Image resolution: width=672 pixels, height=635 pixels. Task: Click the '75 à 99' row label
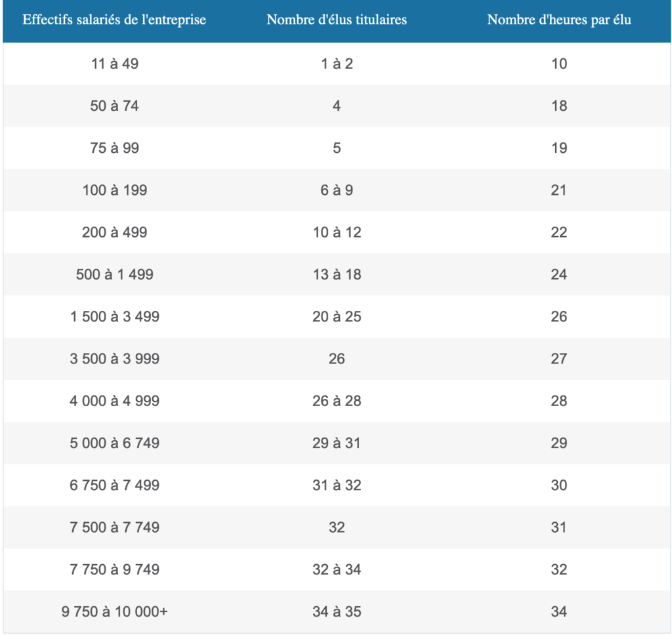[x=114, y=148]
